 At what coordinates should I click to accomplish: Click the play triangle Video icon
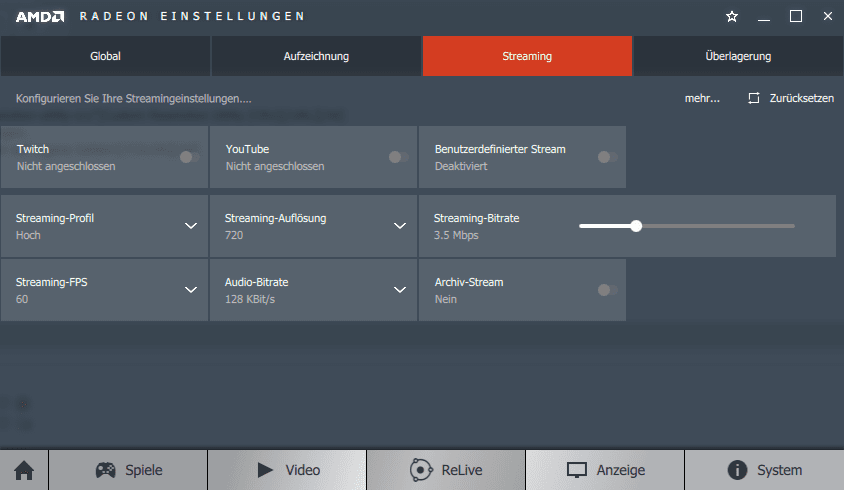coord(265,470)
